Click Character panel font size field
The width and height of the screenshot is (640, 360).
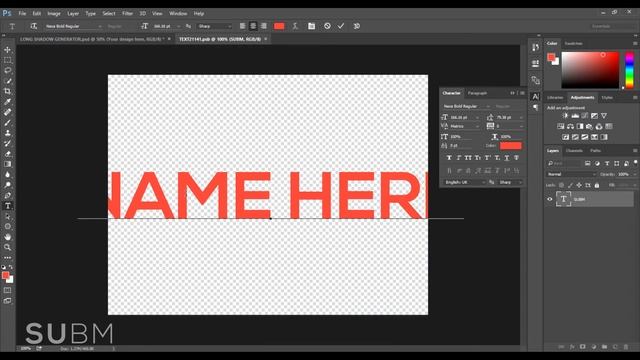pyautogui.click(x=461, y=118)
